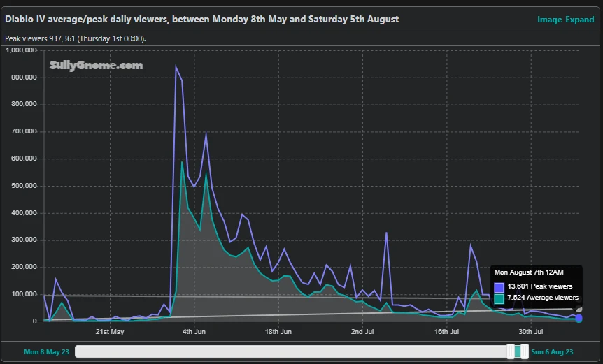
Task: Click the Diablo IV chart title
Action: click(x=202, y=19)
